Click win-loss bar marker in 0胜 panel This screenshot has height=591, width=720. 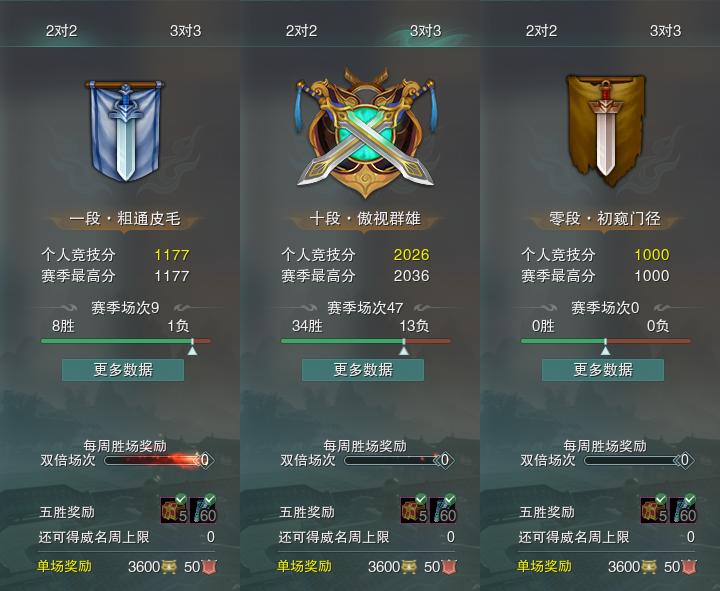[606, 347]
